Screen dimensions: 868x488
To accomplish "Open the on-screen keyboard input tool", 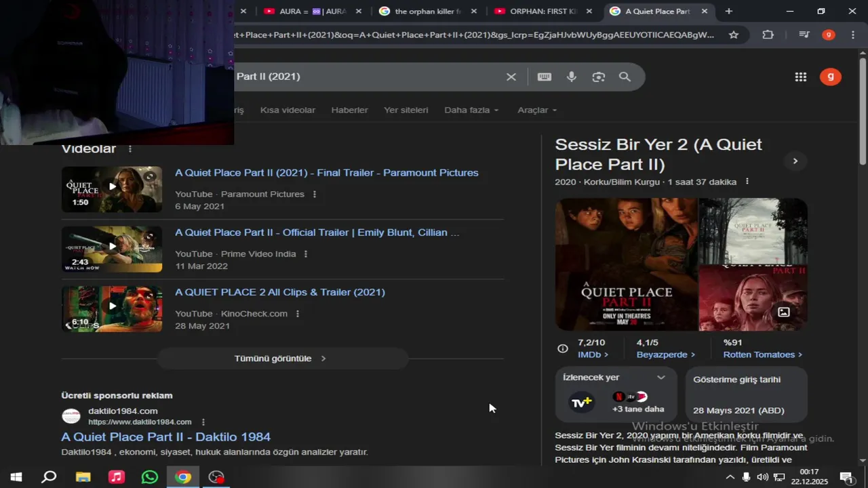I will pyautogui.click(x=545, y=77).
